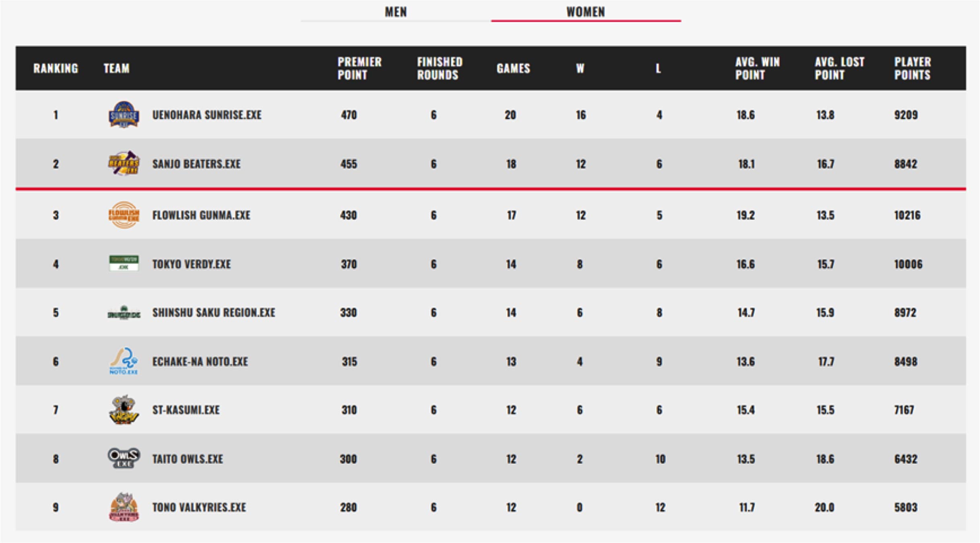Click the Shinshu Saku Region.EXE logo
This screenshot has height=543, width=980.
[x=124, y=313]
